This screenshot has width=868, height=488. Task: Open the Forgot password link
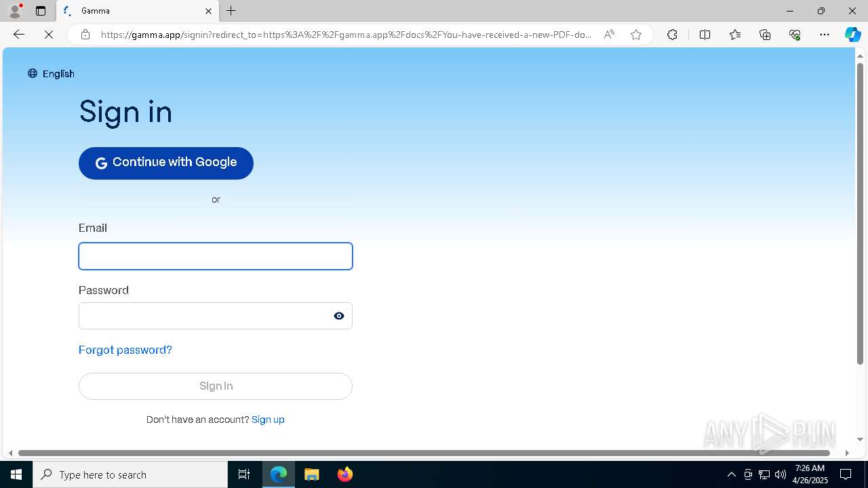coord(125,350)
